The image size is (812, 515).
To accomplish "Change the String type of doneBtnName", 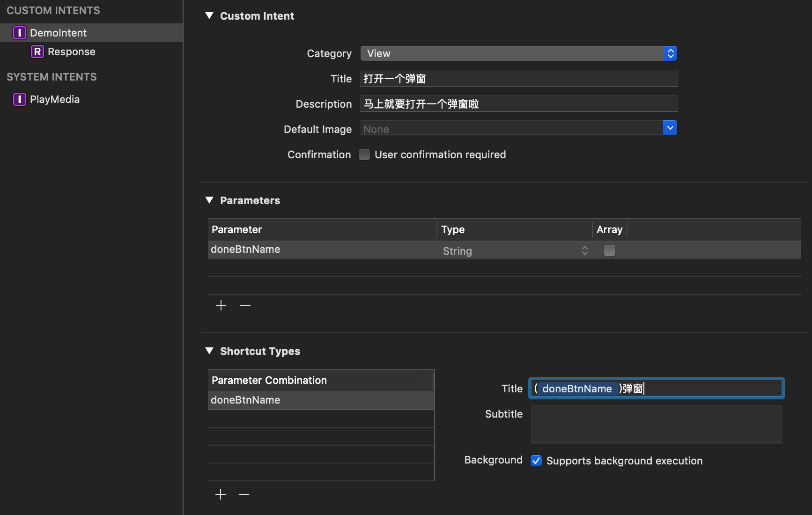I will tap(515, 251).
